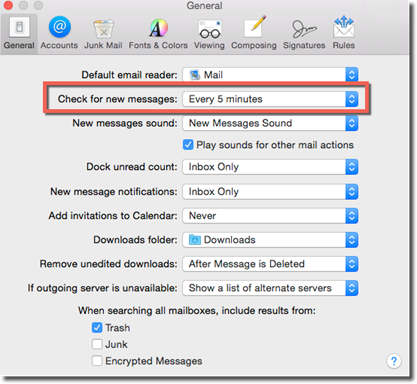This screenshot has height=384, width=417.
Task: Enable the Junk search results checkbox
Action: (x=97, y=344)
